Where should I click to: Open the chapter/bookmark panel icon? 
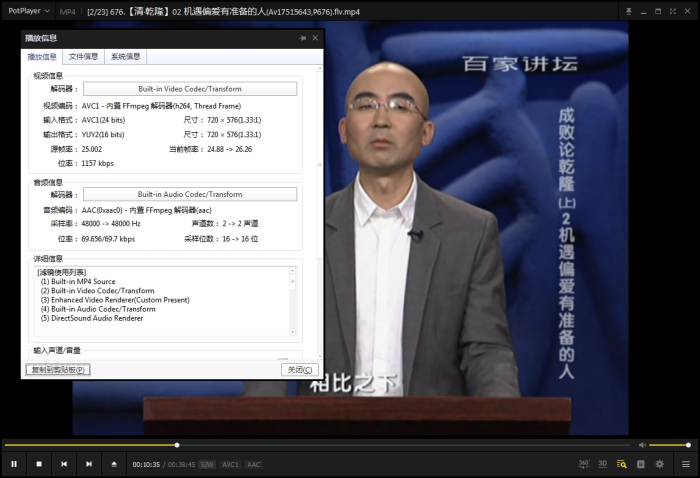[641, 464]
